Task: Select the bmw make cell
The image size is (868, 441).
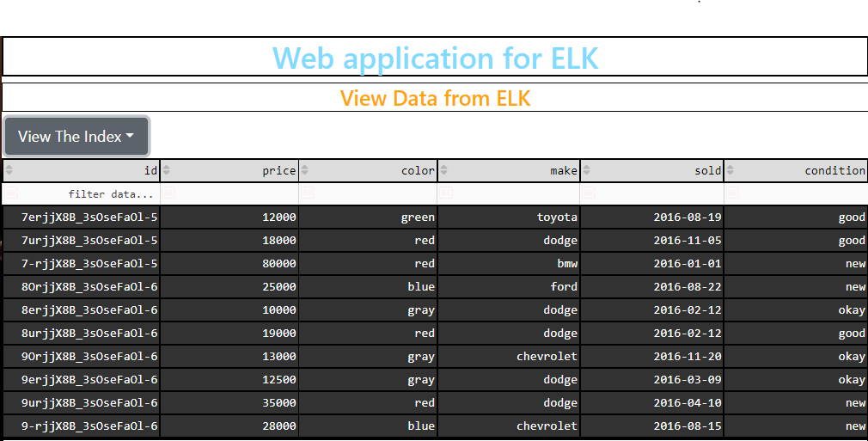Action: click(x=509, y=264)
